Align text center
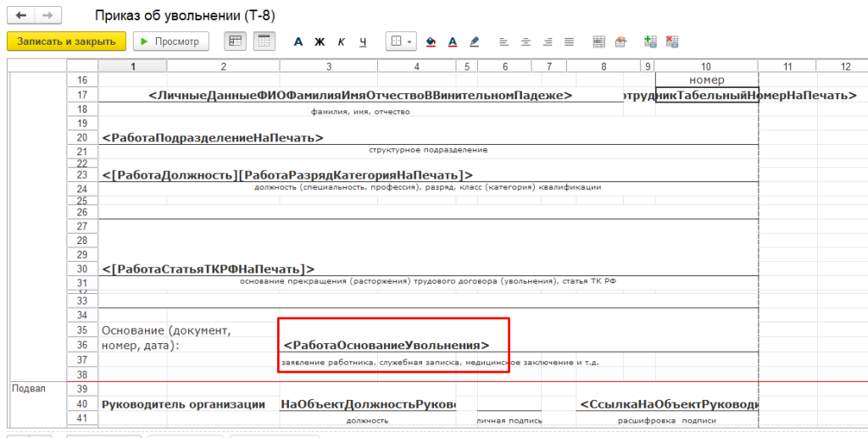The width and height of the screenshot is (868, 438). pyautogui.click(x=526, y=42)
